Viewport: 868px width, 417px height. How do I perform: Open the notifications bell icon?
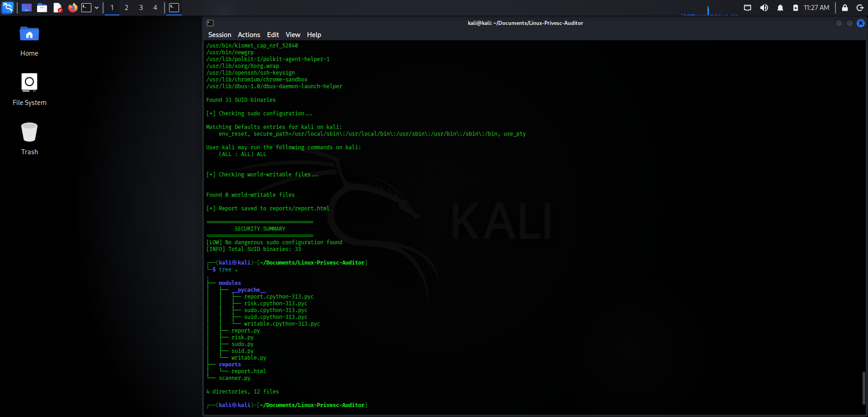[780, 8]
